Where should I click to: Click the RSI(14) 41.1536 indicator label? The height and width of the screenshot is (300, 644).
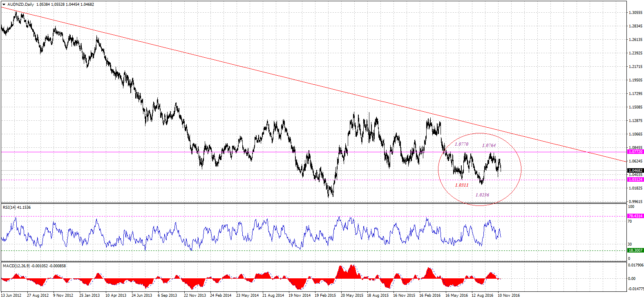coord(17,208)
